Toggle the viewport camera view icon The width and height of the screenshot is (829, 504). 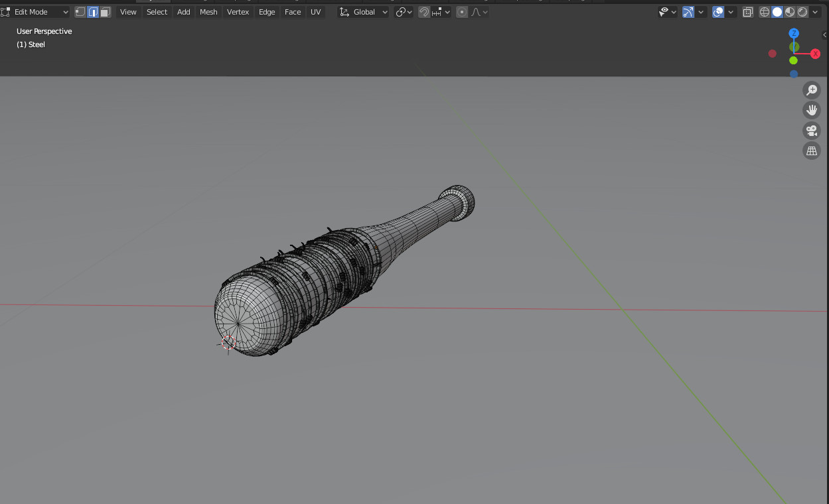(x=812, y=131)
